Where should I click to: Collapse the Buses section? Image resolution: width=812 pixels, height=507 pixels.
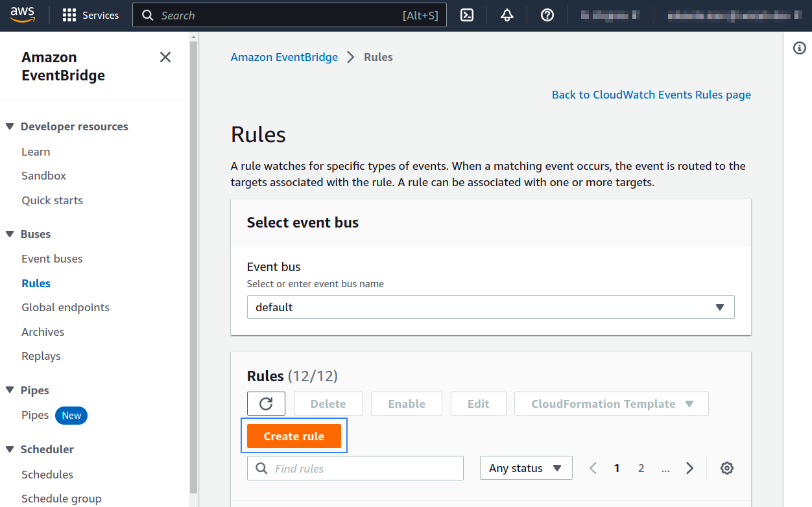point(10,234)
